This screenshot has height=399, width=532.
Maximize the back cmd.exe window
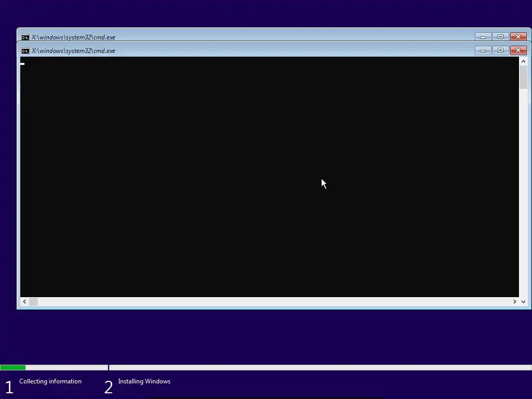pyautogui.click(x=500, y=37)
